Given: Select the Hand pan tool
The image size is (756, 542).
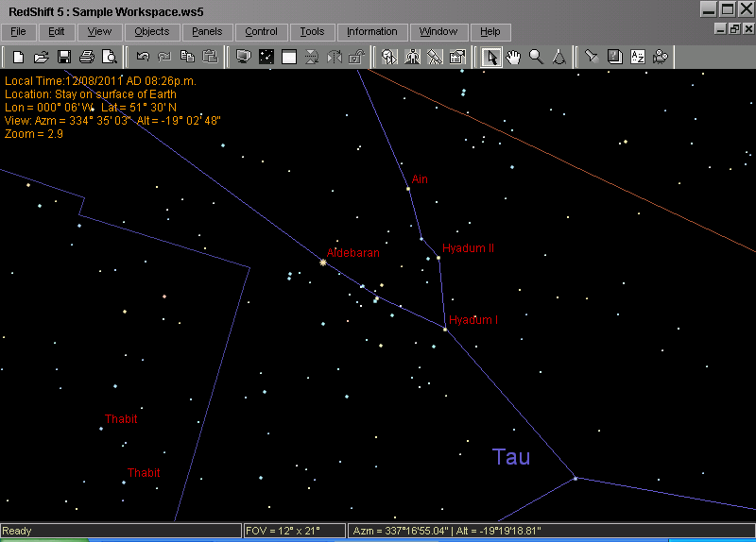Looking at the screenshot, I should (x=513, y=57).
